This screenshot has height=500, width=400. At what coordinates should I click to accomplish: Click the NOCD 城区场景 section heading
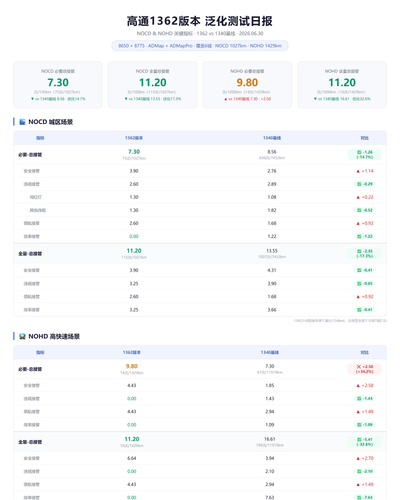pyautogui.click(x=51, y=122)
